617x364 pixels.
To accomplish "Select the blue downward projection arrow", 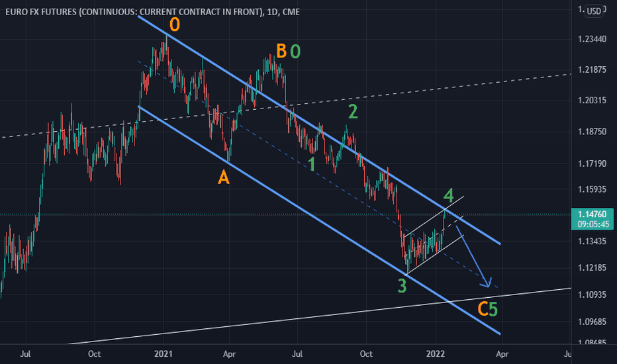I will (474, 255).
